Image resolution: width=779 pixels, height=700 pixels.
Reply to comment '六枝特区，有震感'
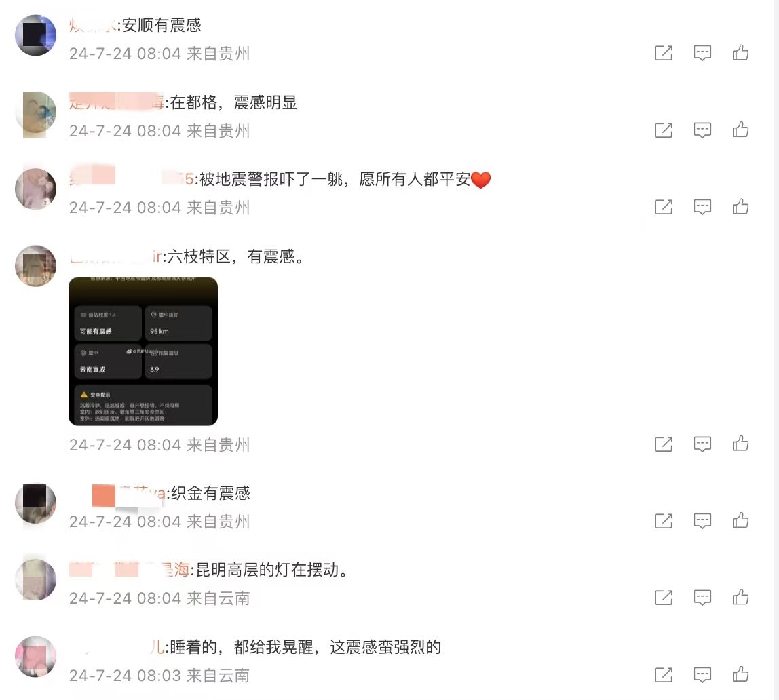click(x=702, y=444)
